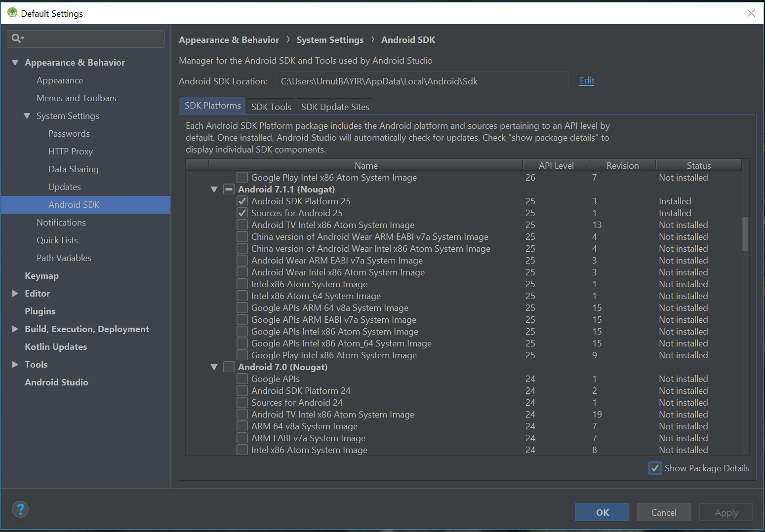Click the Cancel button
The height and width of the screenshot is (532, 765).
[664, 512]
